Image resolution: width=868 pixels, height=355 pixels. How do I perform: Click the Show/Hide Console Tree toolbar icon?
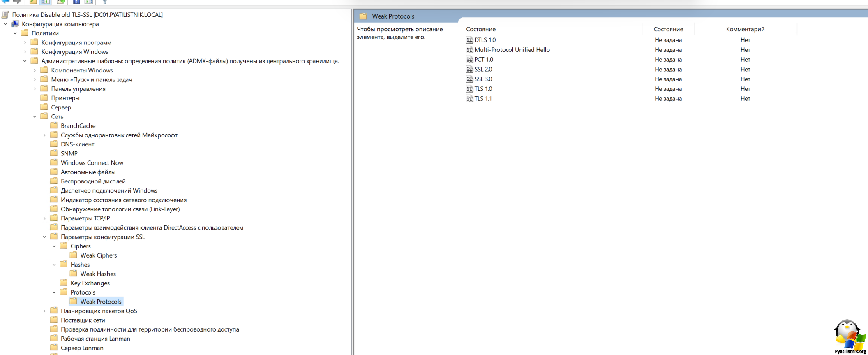(x=45, y=2)
